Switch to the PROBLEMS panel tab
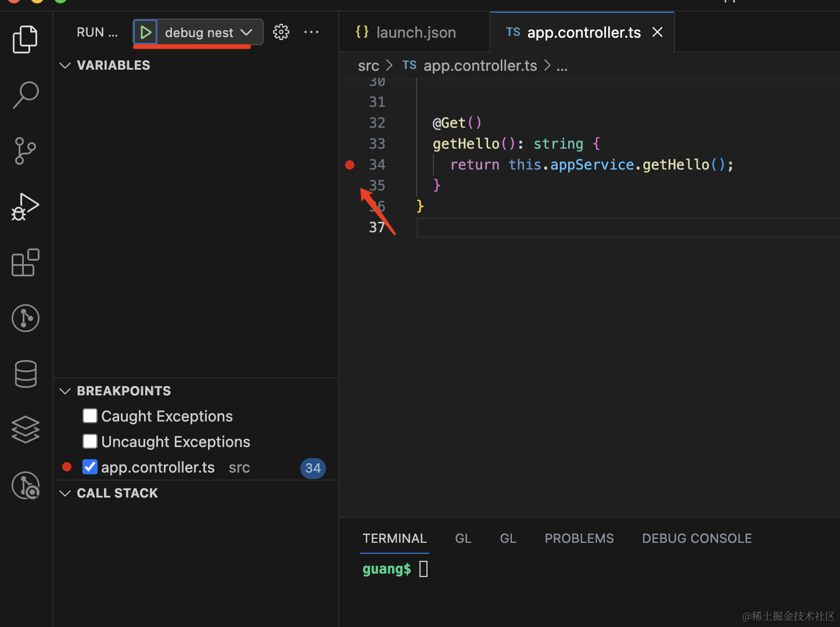Screen dimensions: 840x627 pos(579,539)
